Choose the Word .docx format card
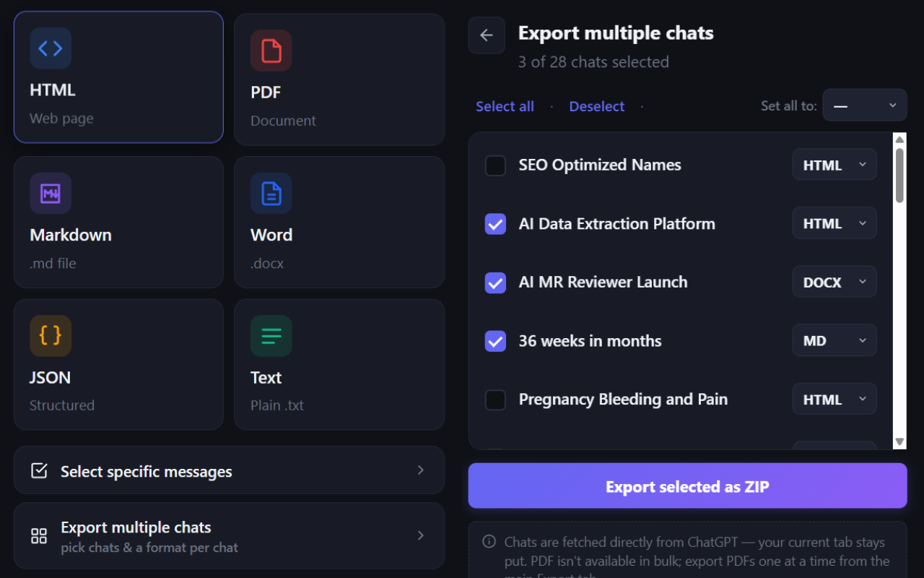 point(339,222)
